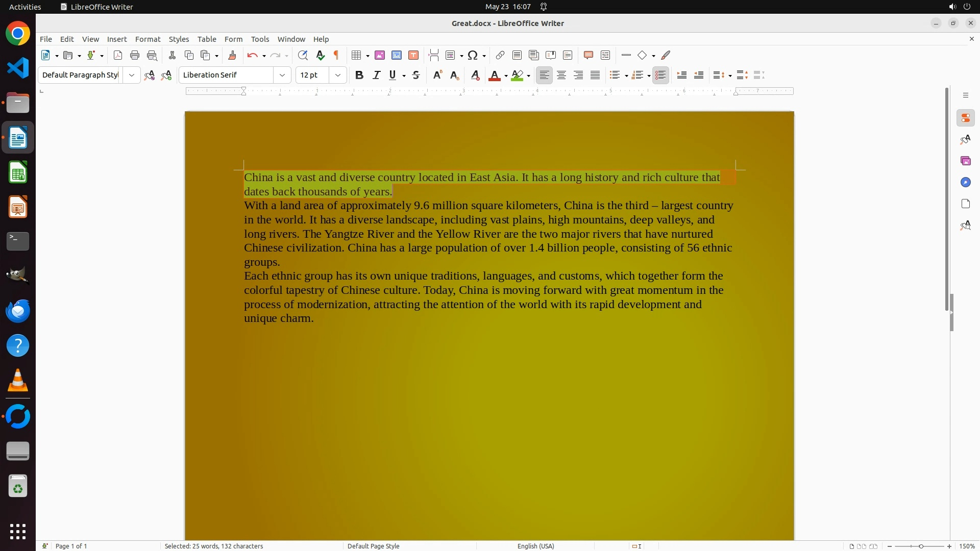
Task: Click the Export as PDF icon
Action: [118, 55]
